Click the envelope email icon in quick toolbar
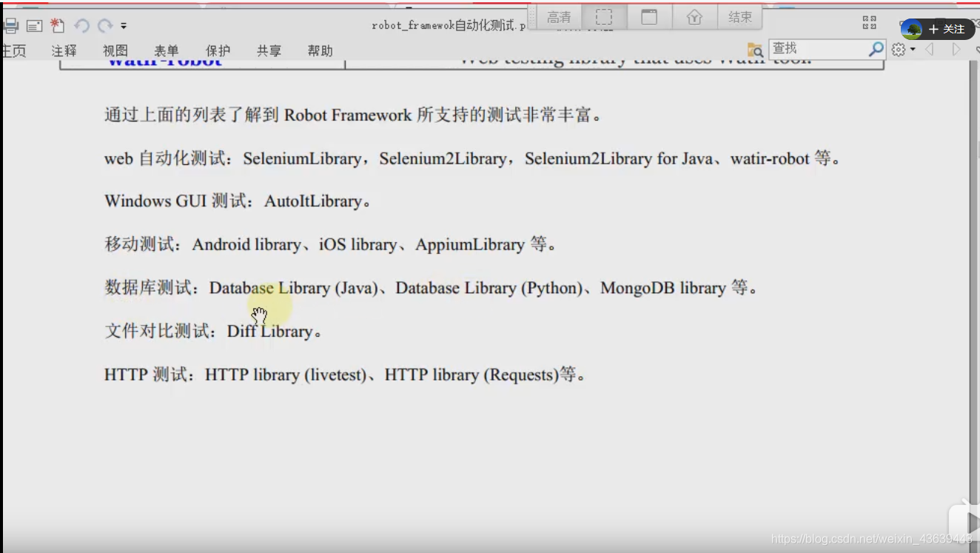 pos(34,26)
